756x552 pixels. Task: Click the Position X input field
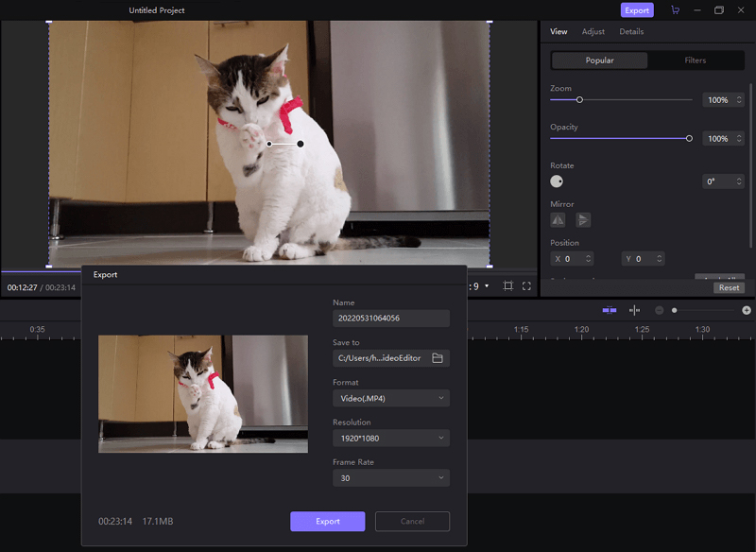pyautogui.click(x=572, y=259)
